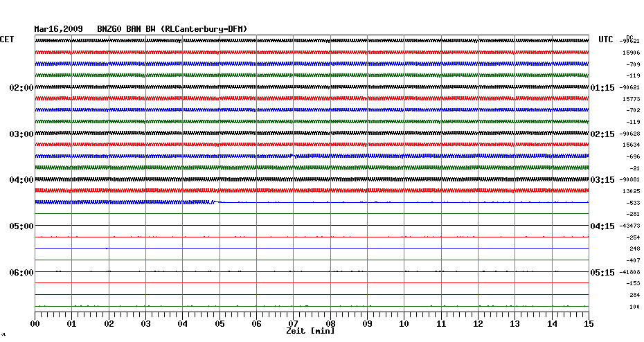The width and height of the screenshot is (644, 342).
Task: Click the Zeit [min] axis title
Action: pos(310,332)
